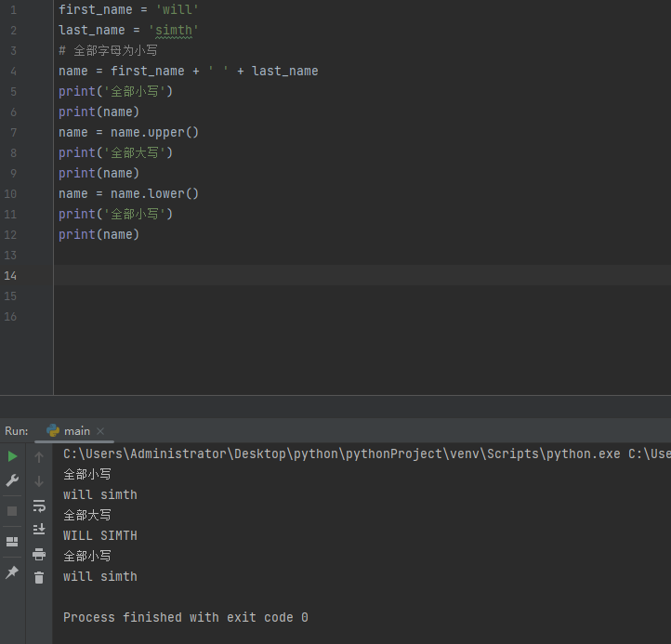Jump up the stack trace arrow
Image resolution: width=671 pixels, height=644 pixels.
39,457
